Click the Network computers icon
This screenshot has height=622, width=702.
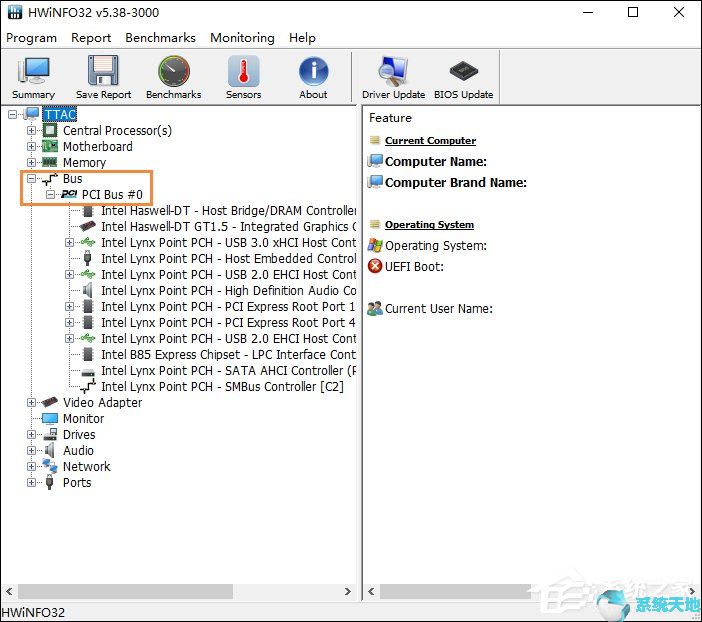point(50,466)
